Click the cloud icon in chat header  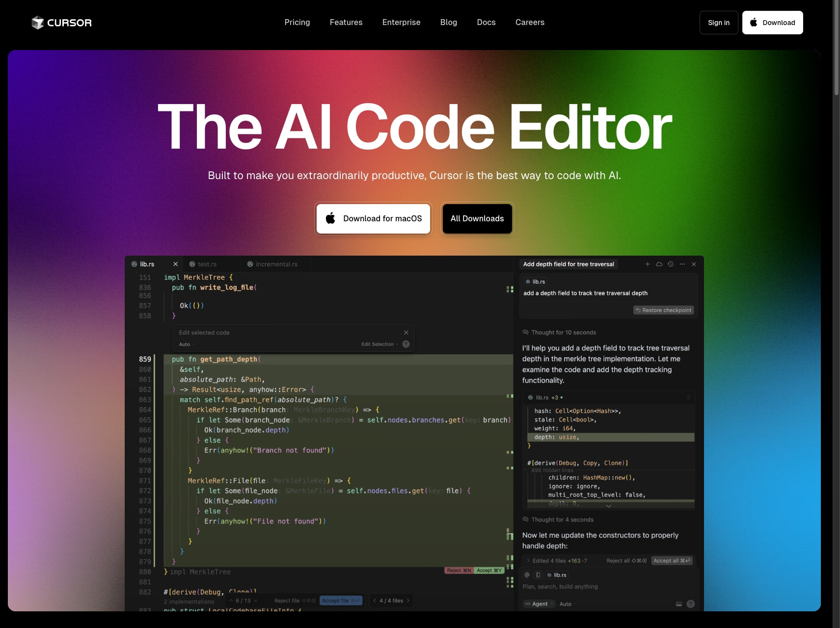(659, 264)
